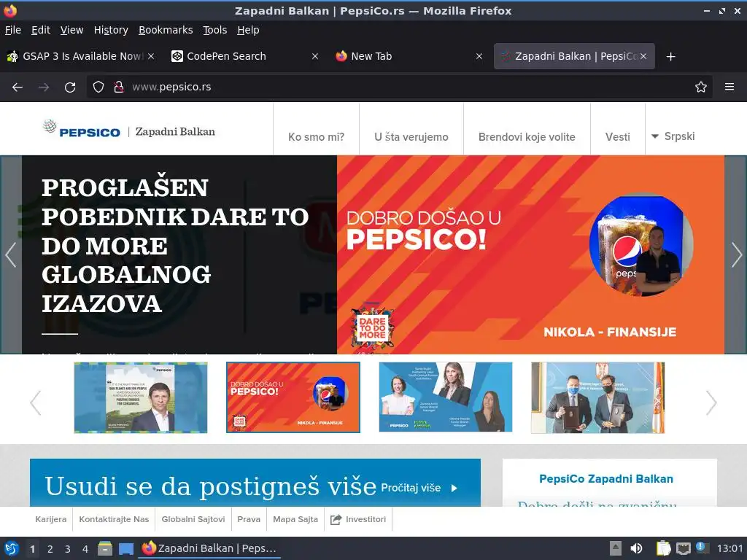Bookmark this page with the star icon

click(700, 87)
